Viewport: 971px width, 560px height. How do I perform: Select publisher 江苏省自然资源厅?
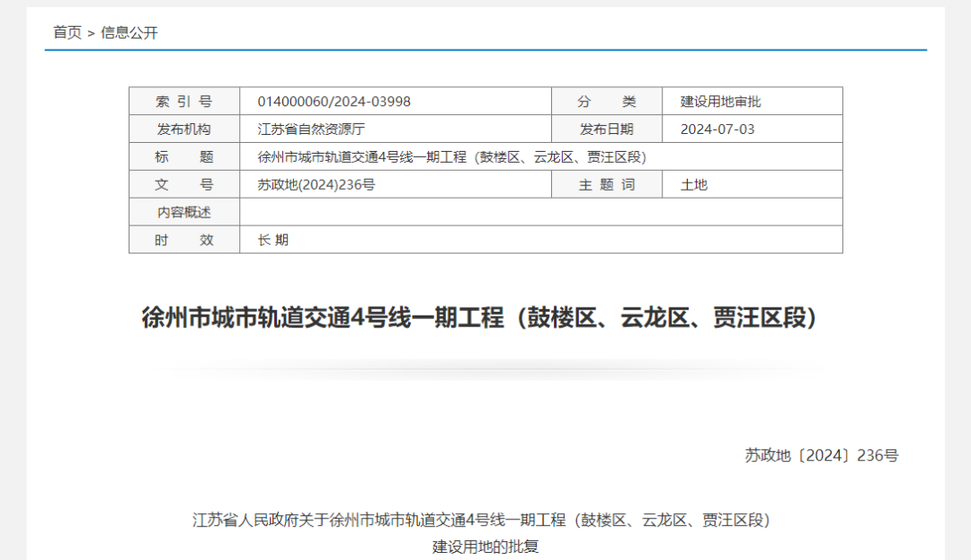coord(311,129)
